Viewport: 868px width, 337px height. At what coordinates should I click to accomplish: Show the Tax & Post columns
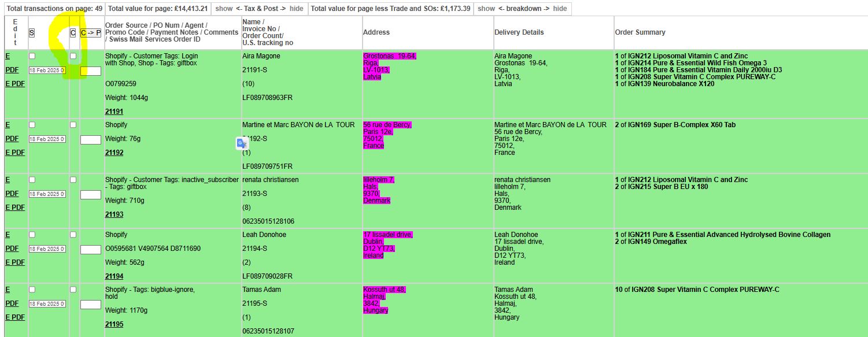224,9
